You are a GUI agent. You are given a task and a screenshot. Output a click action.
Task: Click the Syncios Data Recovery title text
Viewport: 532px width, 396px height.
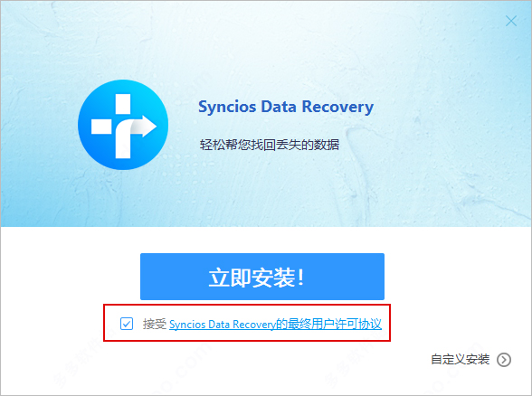click(x=286, y=107)
